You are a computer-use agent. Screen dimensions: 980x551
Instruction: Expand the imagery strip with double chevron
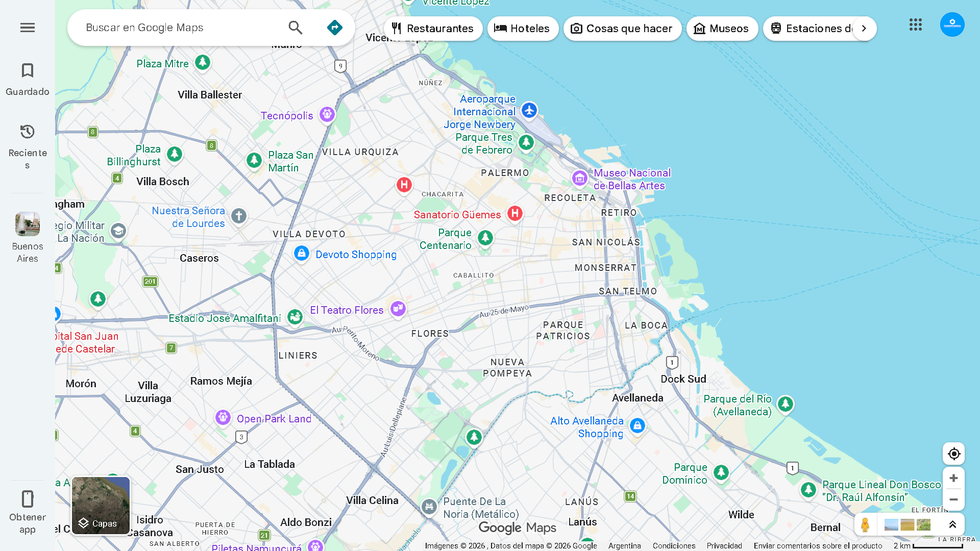click(x=952, y=524)
